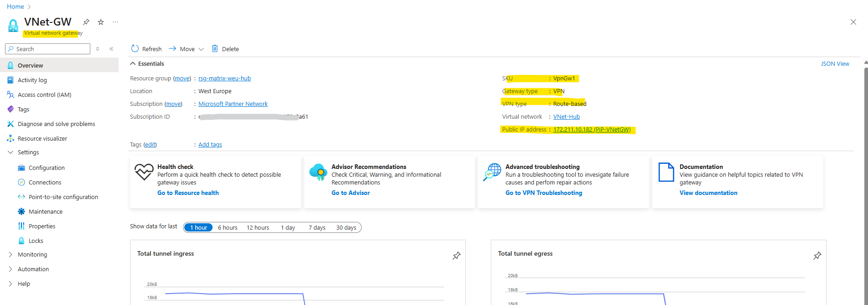868x305 pixels.
Task: Open the rsg-matrix-weu-hub resource group link
Action: (x=224, y=78)
